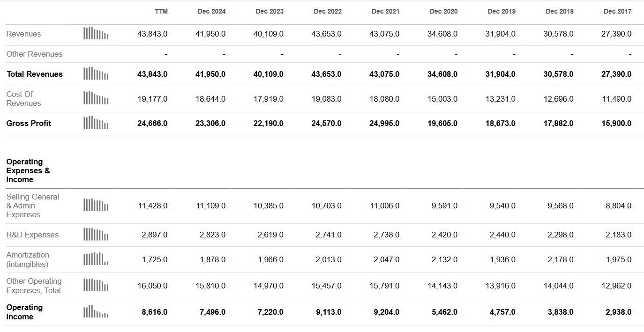Viewport: 644px width, 332px height.
Task: Select the Operating Expenses & Income section heading
Action: tap(28, 170)
